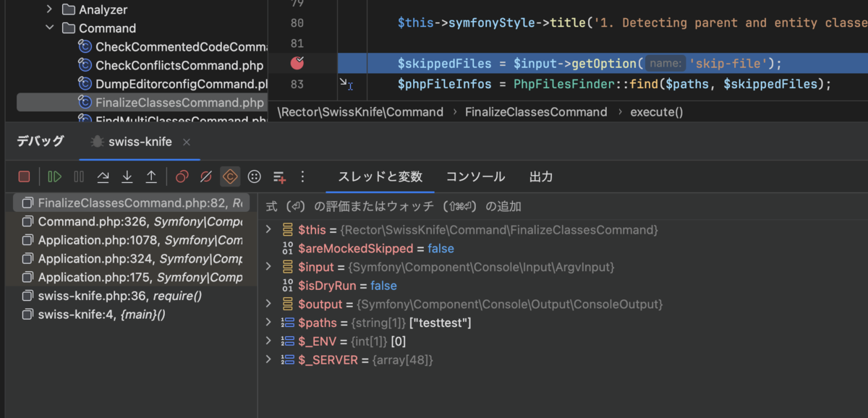Click the $skippedFiles variable on line 82
Viewport: 868px width, 418px height.
pyautogui.click(x=445, y=64)
